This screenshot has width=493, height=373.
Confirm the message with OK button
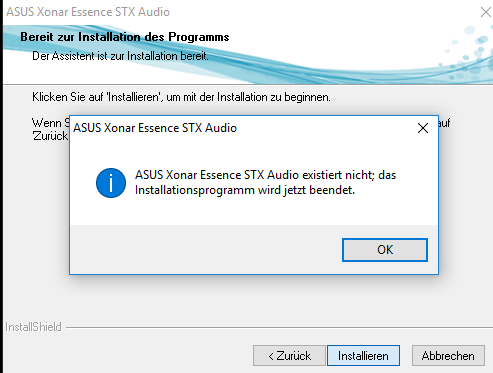click(385, 250)
